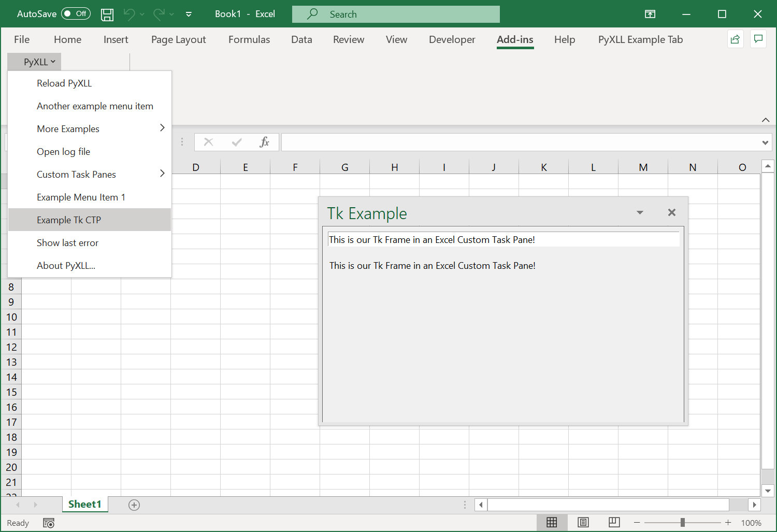Screen dimensions: 777x532
Task: Toggle the AutoSave switch
Action: 76,14
